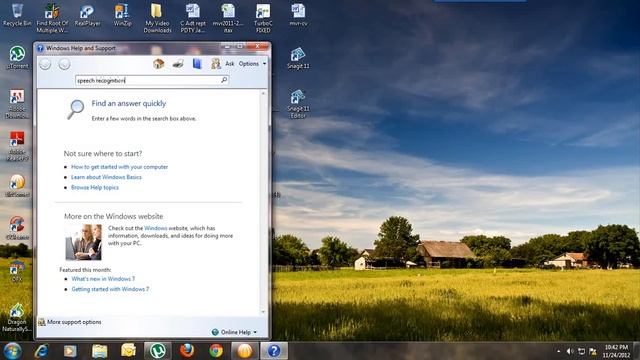The height and width of the screenshot is (360, 640).
Task: Click the help window vertical scrollbar
Action: tap(263, 202)
